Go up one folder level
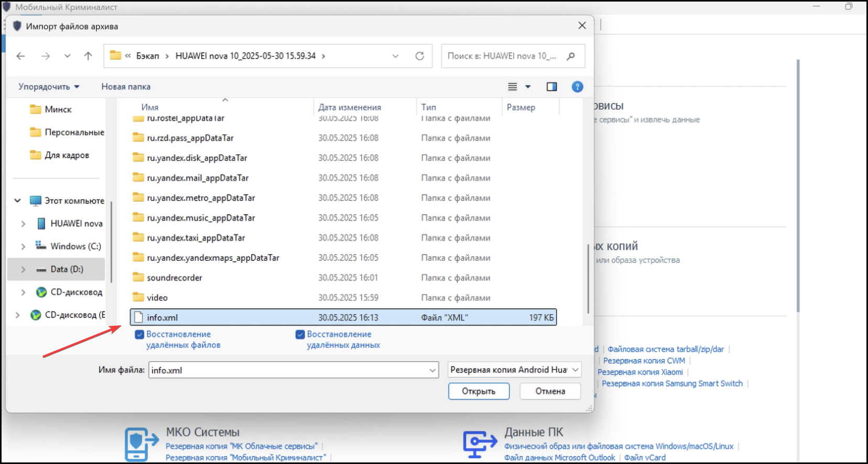Screen dimensions: 868x464 click(88, 56)
